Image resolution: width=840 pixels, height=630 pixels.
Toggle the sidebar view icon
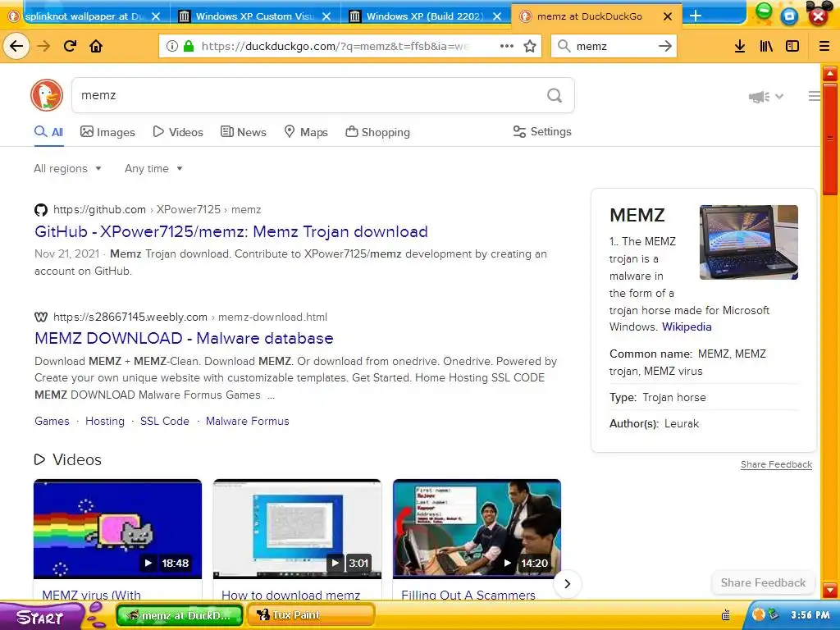(792, 46)
